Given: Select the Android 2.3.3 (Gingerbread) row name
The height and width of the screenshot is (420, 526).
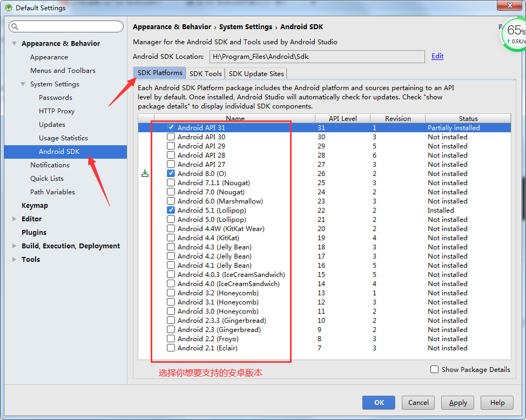Looking at the screenshot, I should click(x=222, y=320).
